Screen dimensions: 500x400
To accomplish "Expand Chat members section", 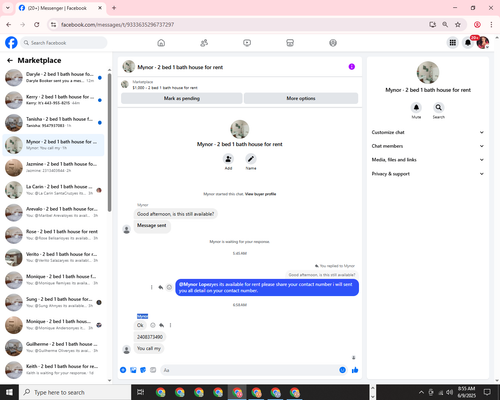I will (x=428, y=146).
